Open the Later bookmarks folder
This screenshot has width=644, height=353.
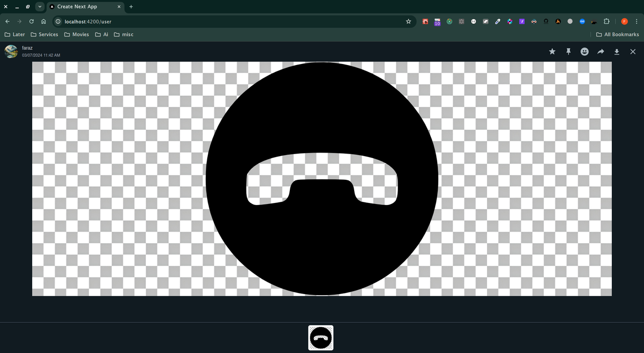15,34
